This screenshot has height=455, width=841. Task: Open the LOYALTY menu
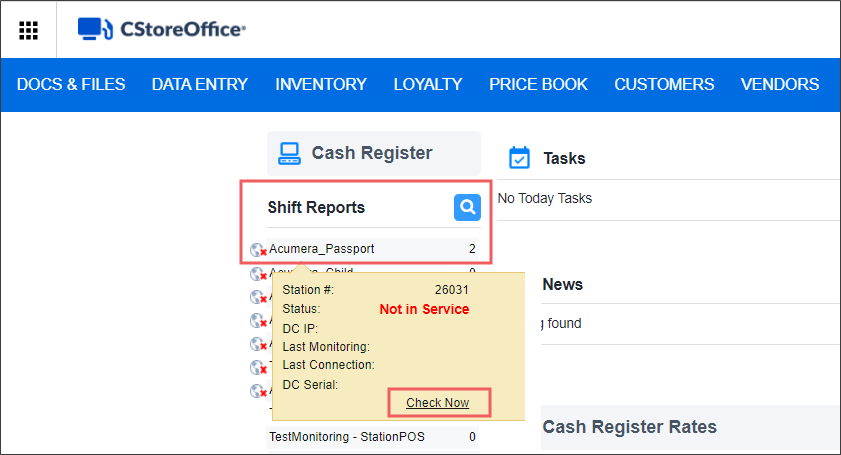428,84
